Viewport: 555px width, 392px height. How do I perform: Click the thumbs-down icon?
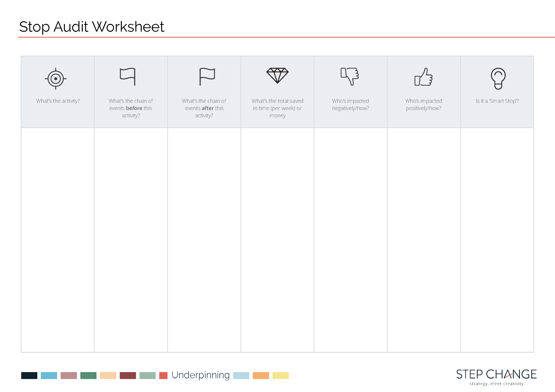[x=350, y=77]
